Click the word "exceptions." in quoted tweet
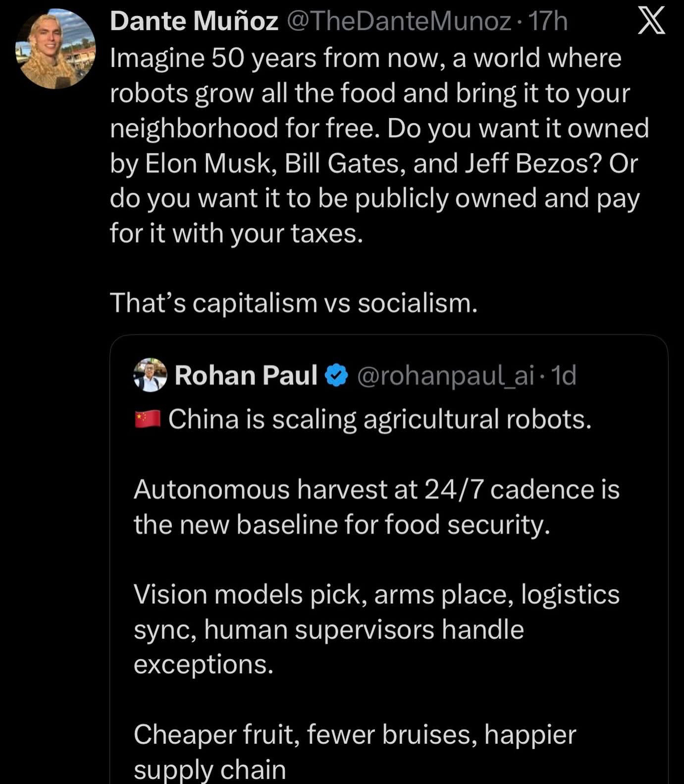Viewport: 684px width, 784px height. [x=204, y=664]
